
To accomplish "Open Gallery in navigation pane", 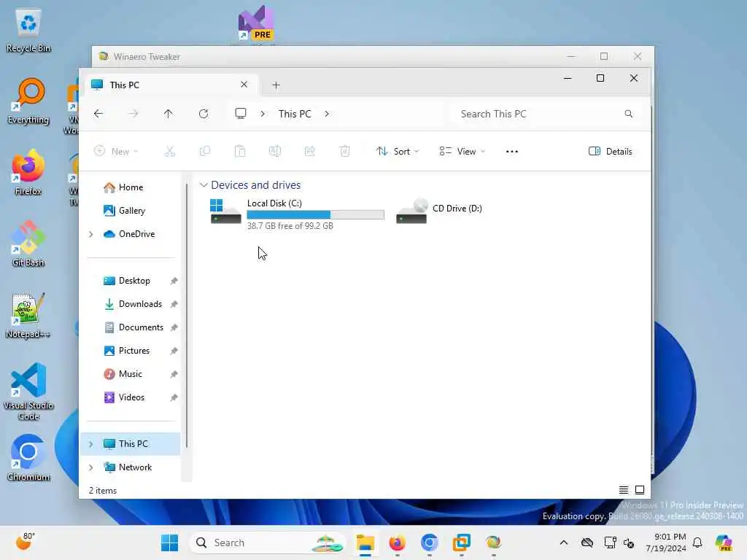I will pos(131,211).
